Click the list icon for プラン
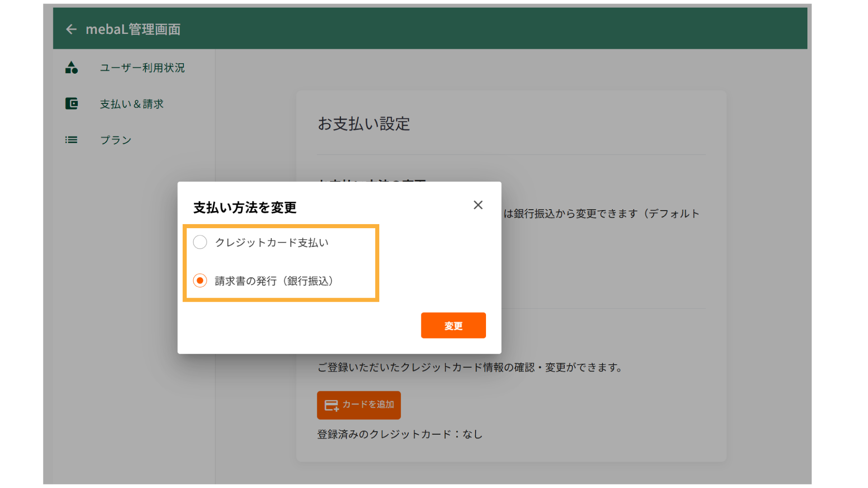The width and height of the screenshot is (868, 488). click(71, 140)
